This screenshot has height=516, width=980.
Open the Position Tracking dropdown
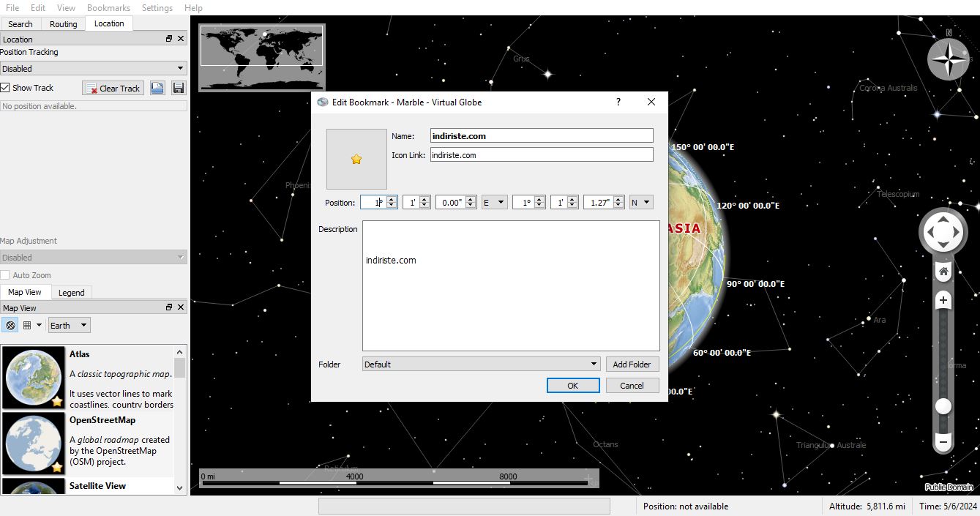click(x=94, y=69)
